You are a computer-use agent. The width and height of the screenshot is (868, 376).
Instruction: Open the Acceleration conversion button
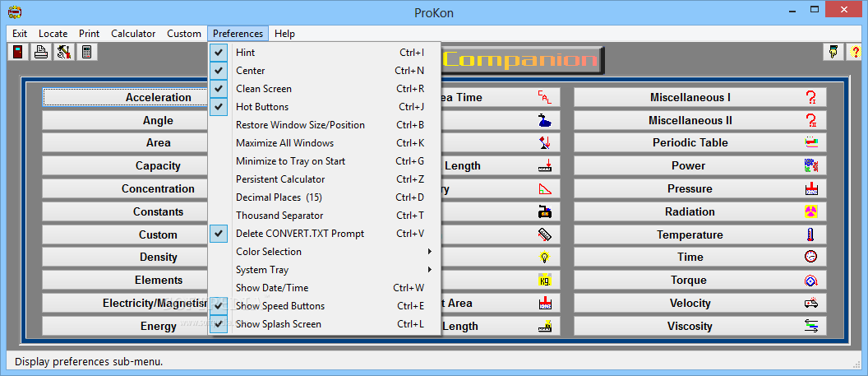pyautogui.click(x=126, y=97)
